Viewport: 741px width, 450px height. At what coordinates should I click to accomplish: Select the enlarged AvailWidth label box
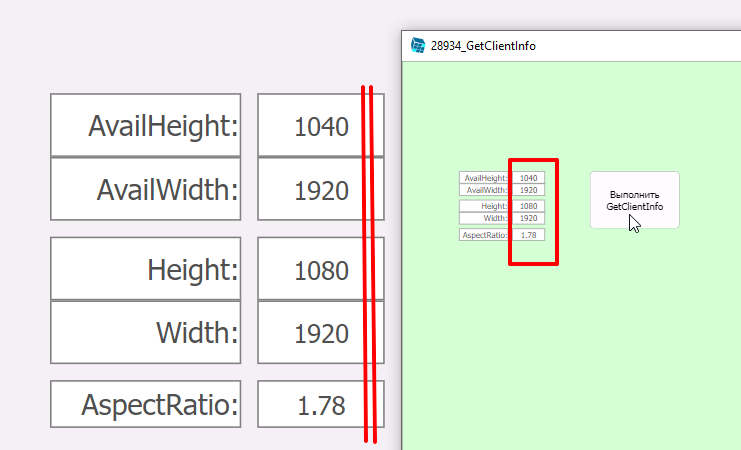pyautogui.click(x=146, y=190)
